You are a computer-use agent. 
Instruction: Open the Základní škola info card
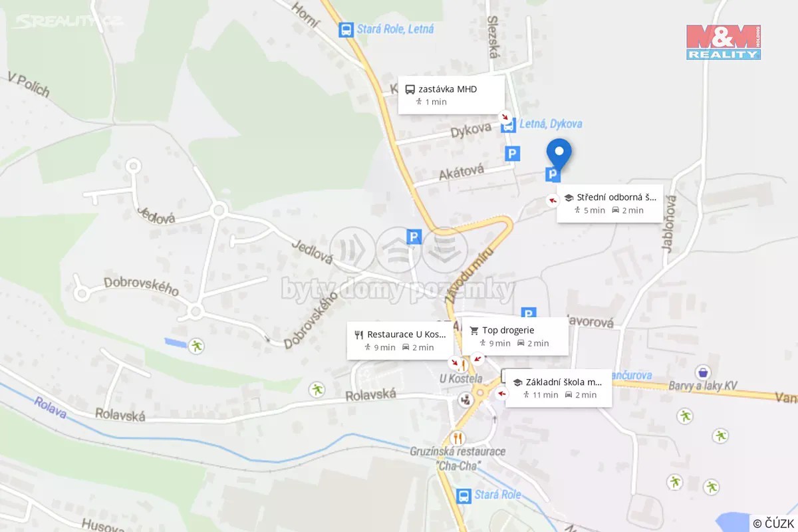pos(559,388)
